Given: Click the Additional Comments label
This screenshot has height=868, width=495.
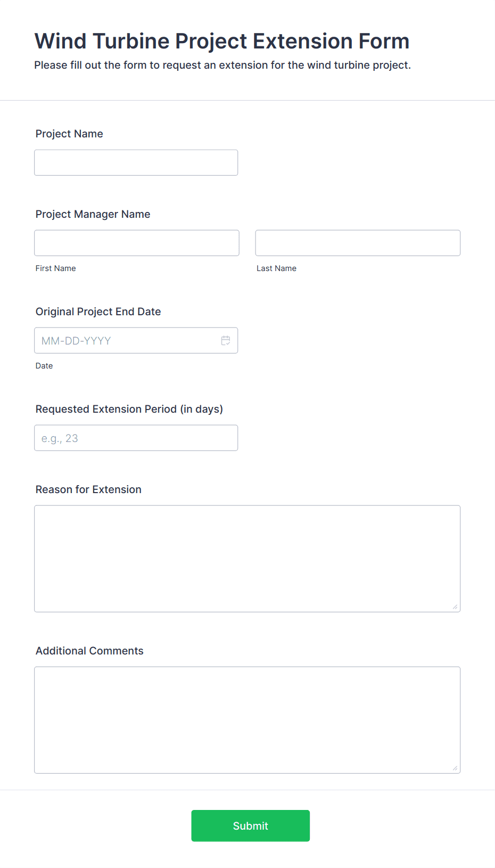Looking at the screenshot, I should point(89,651).
